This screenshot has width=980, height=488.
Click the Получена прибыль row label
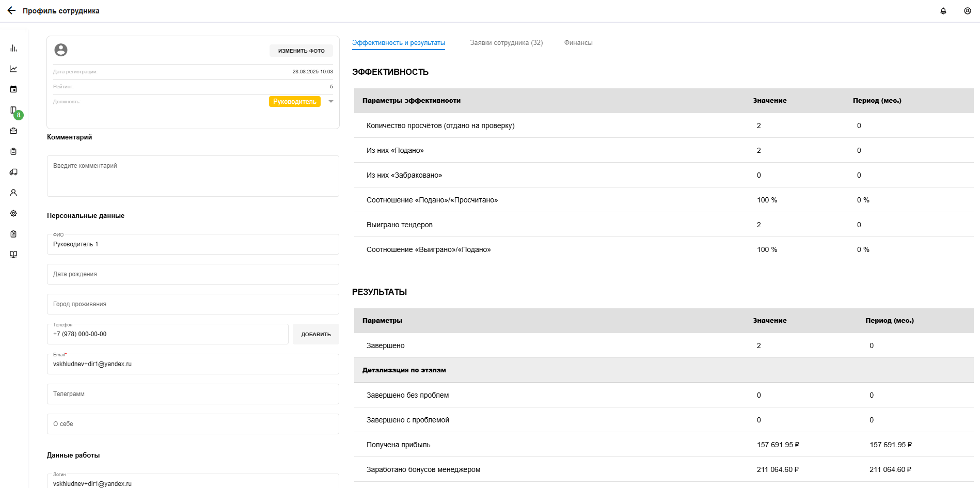[x=399, y=445]
